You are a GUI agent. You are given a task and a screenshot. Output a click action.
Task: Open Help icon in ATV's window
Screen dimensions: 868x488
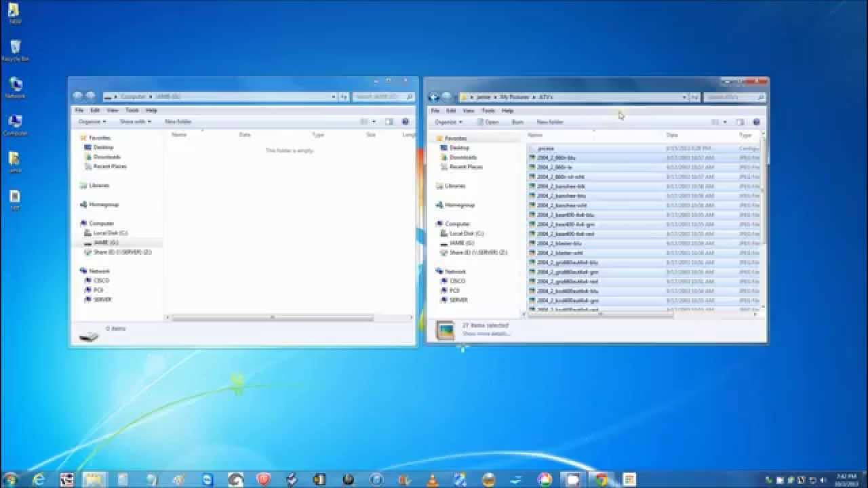click(x=756, y=122)
